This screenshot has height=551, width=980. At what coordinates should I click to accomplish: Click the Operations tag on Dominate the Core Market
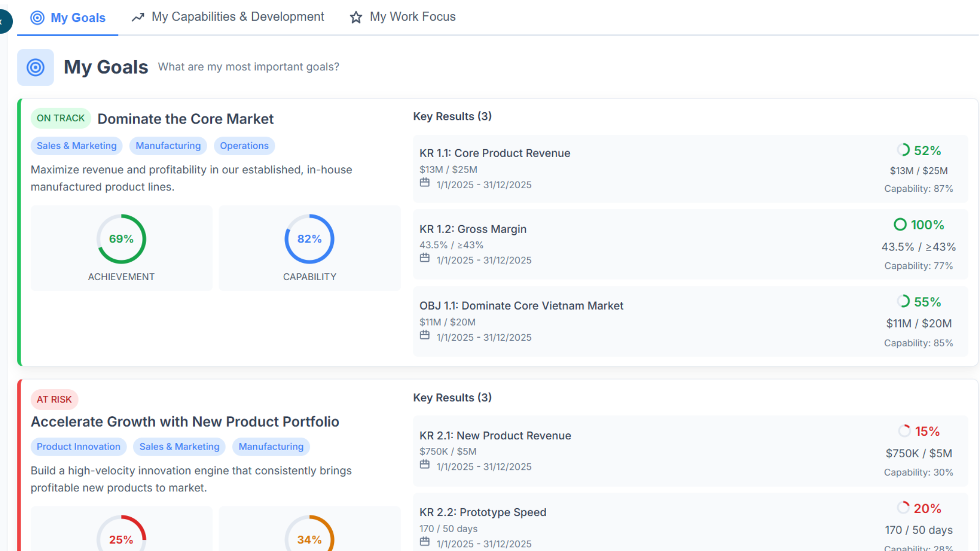pyautogui.click(x=244, y=146)
